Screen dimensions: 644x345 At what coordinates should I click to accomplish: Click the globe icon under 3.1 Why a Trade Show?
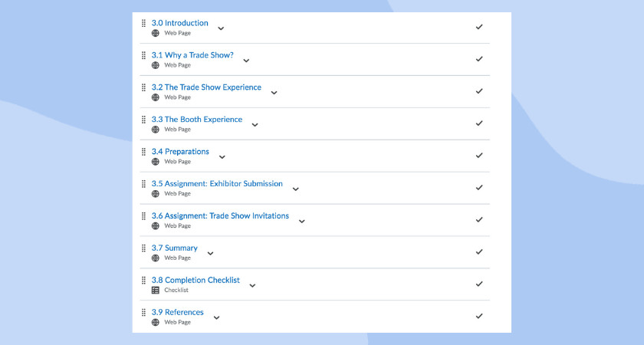(156, 65)
